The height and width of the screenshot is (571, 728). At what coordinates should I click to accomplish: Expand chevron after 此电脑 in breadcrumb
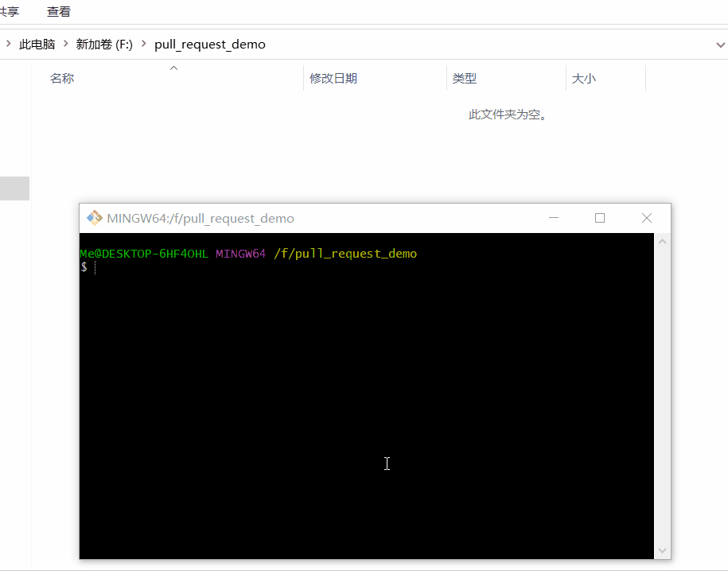(65, 44)
